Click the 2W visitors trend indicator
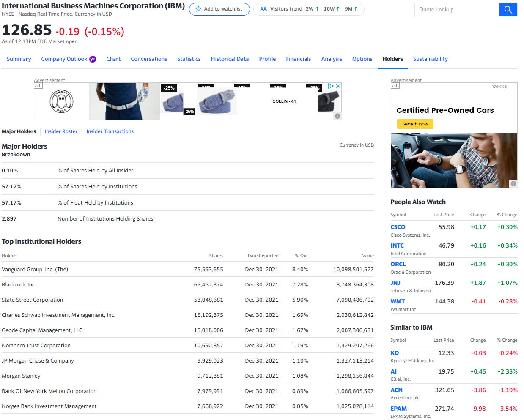 coord(312,9)
